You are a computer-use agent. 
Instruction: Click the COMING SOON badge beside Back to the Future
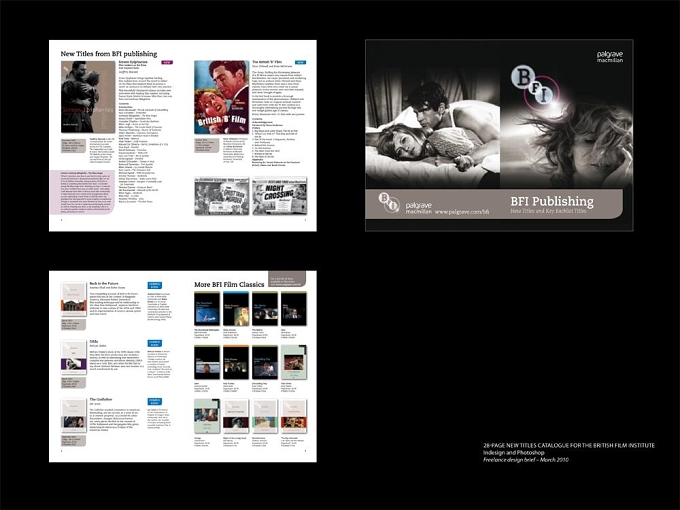(154, 285)
